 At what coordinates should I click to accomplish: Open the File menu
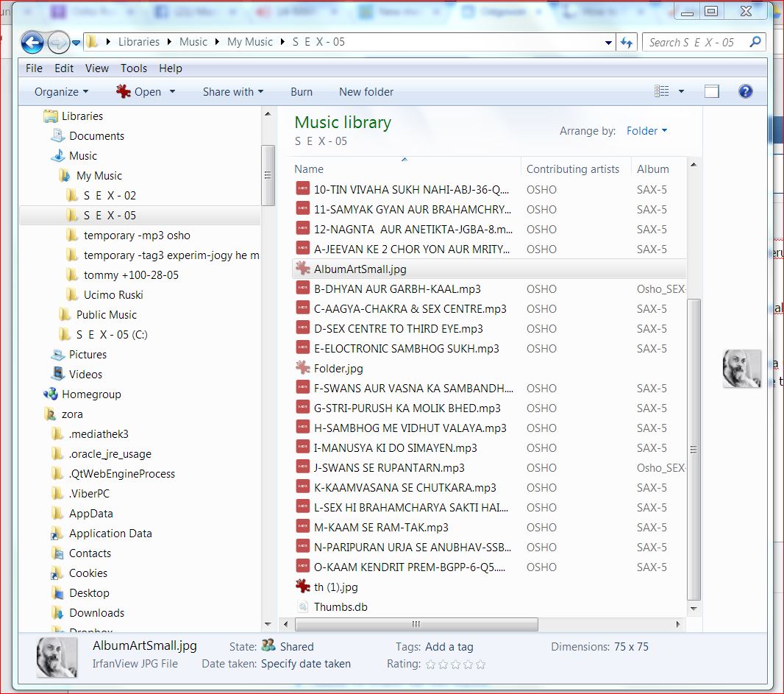(x=34, y=68)
